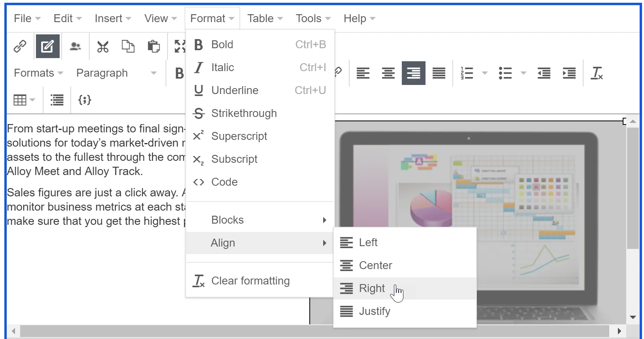Click the list toolbar icon beside table

coord(57,100)
